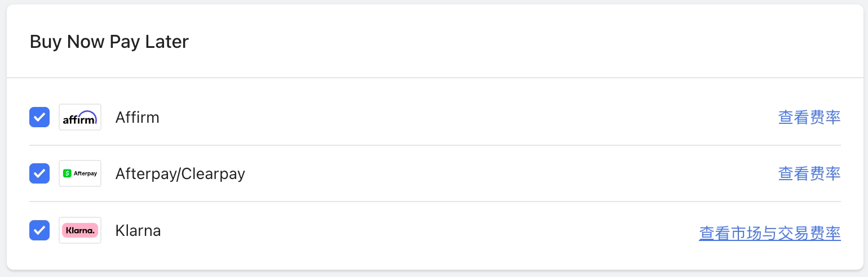This screenshot has height=277, width=868.
Task: Click the Affirm text label
Action: click(137, 117)
